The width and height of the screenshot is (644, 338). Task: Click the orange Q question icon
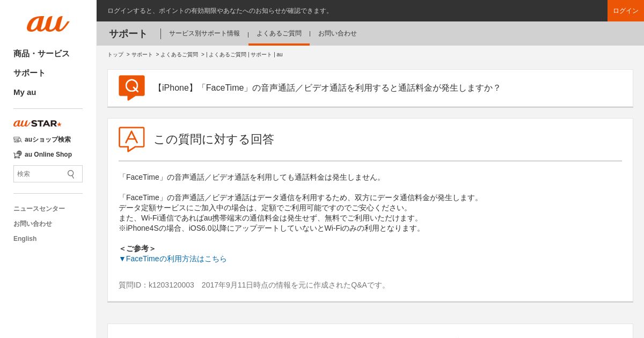click(x=131, y=87)
